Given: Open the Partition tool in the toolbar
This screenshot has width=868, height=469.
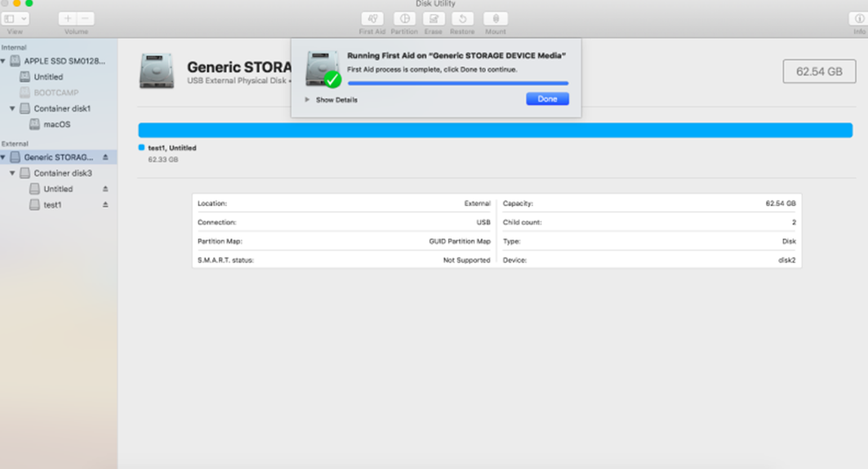Looking at the screenshot, I should [404, 18].
